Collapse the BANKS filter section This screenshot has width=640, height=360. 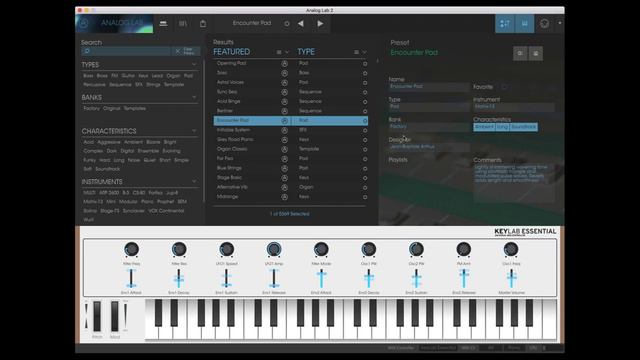tap(194, 97)
